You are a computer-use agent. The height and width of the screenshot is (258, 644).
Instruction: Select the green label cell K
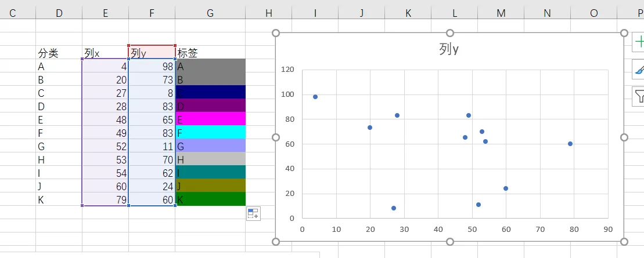210,199
